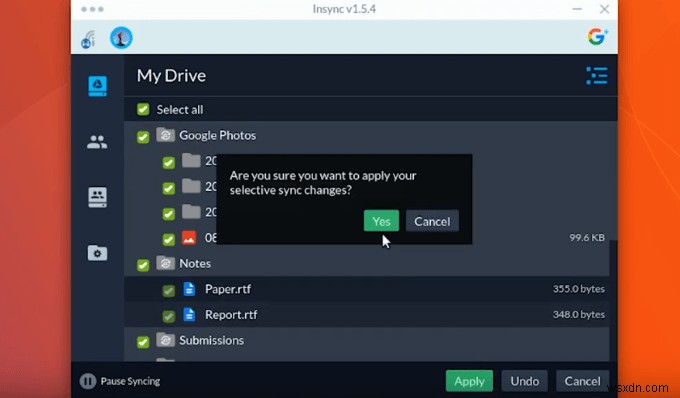The image size is (680, 398).
Task: Click the first gray subfolder icon
Action: pos(191,160)
